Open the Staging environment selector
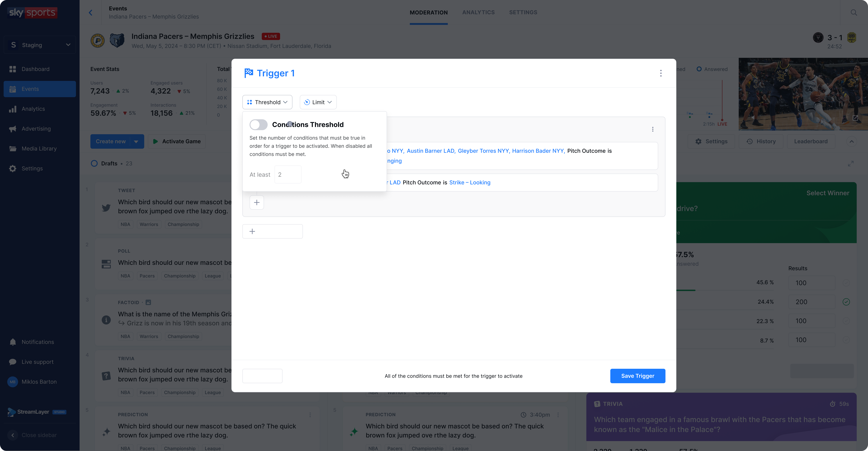 [40, 45]
